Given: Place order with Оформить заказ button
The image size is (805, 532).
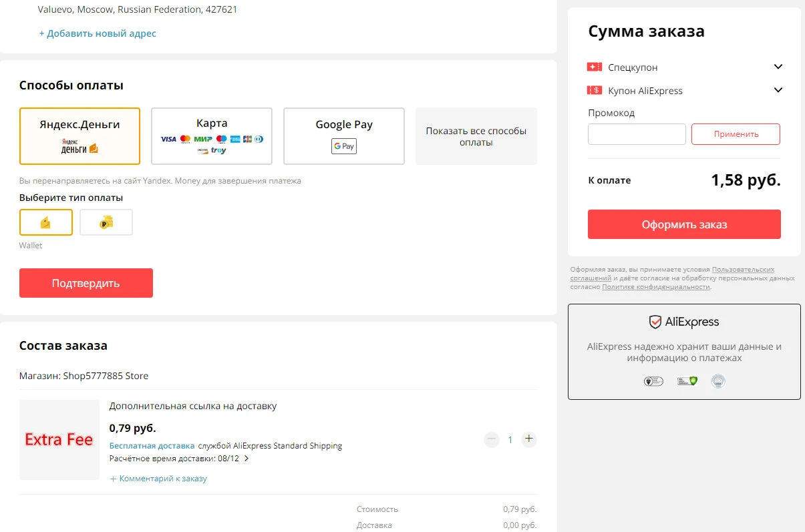Looking at the screenshot, I should [684, 224].
